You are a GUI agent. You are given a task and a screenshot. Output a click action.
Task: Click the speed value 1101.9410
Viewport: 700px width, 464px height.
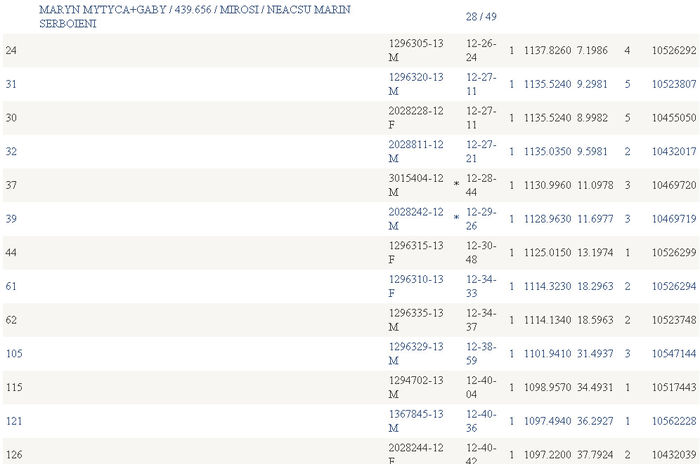[x=547, y=354]
